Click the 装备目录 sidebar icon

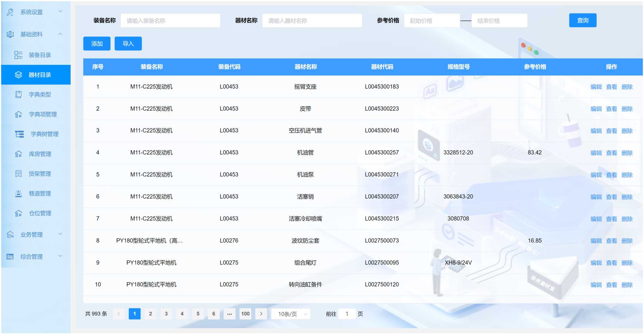18,55
